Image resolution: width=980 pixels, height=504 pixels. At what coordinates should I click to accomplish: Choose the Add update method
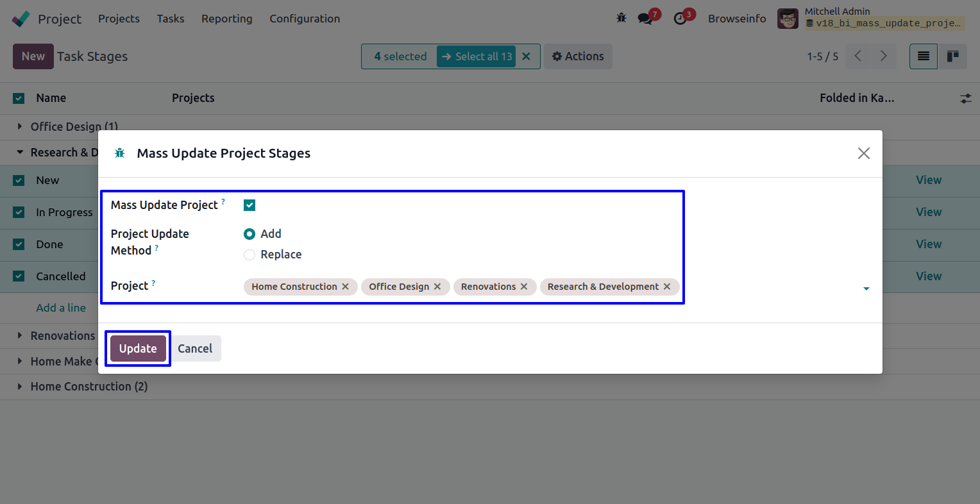(249, 234)
